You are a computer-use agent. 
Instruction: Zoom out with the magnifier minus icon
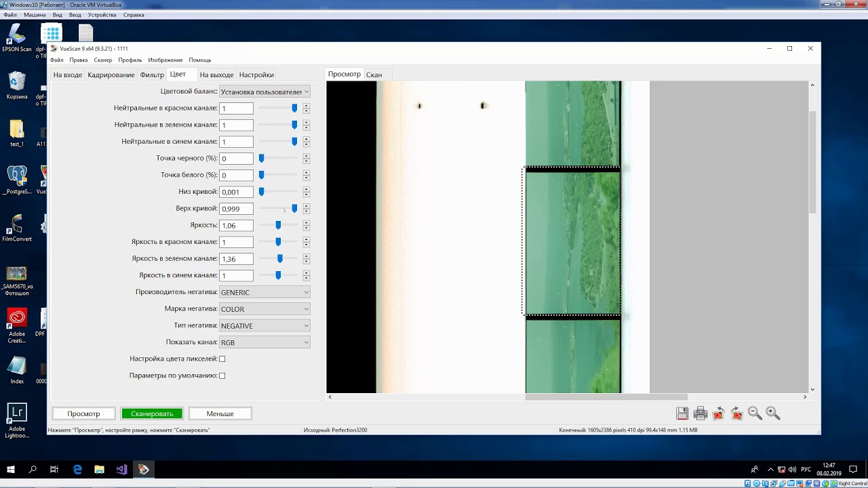click(755, 413)
